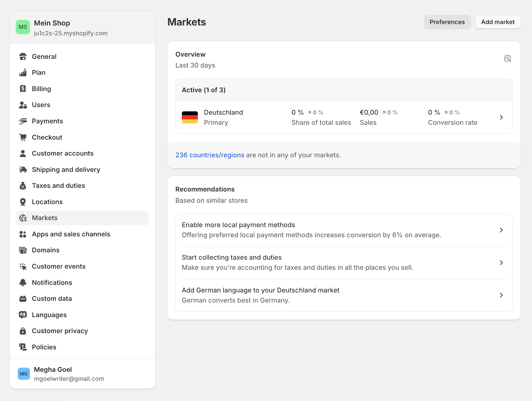This screenshot has width=532, height=401.
Task: Click the Customer privacy lock icon
Action: (23, 331)
